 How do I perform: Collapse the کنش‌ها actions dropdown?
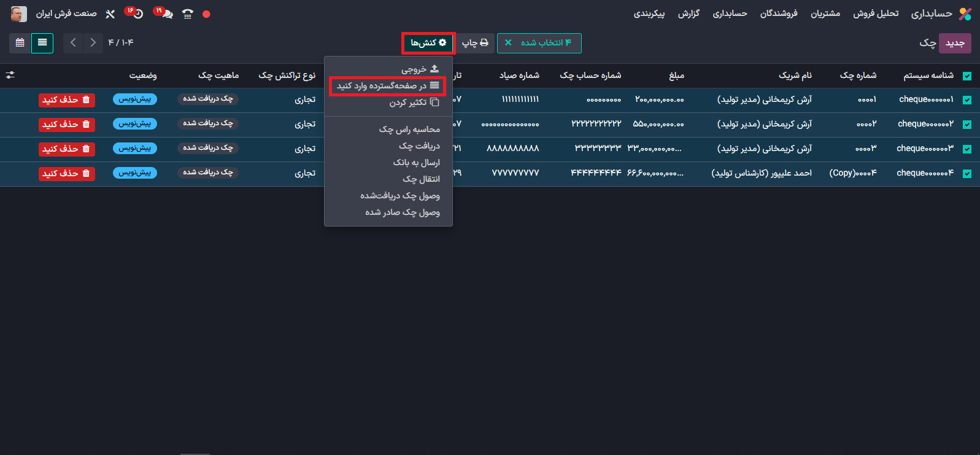(428, 43)
